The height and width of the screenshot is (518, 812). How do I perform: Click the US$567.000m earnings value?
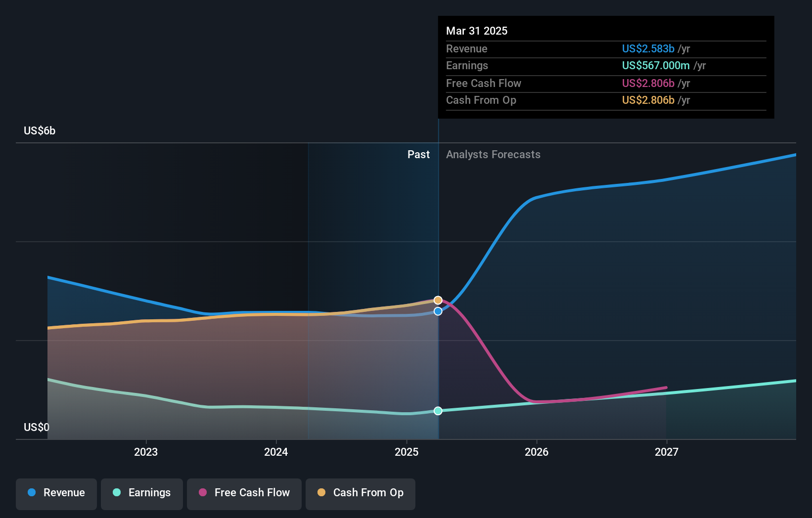[656, 66]
